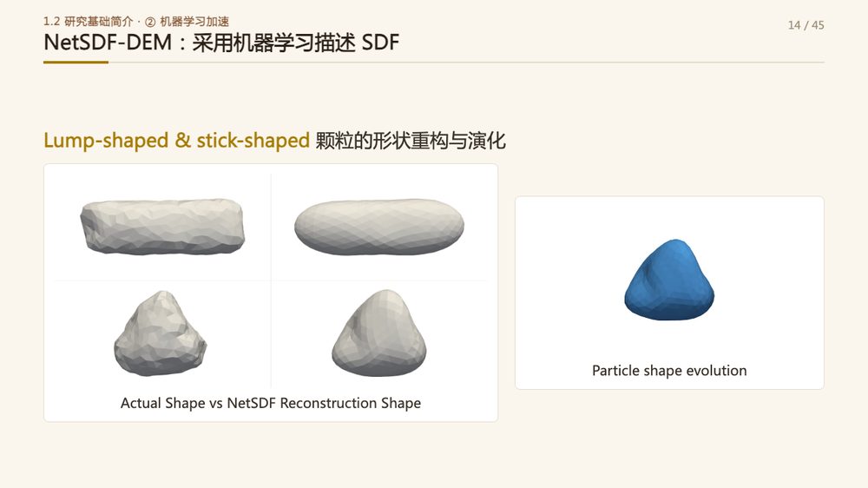Click the Particle shape evolution caption
Viewport: 868px width, 488px height.
tap(669, 370)
